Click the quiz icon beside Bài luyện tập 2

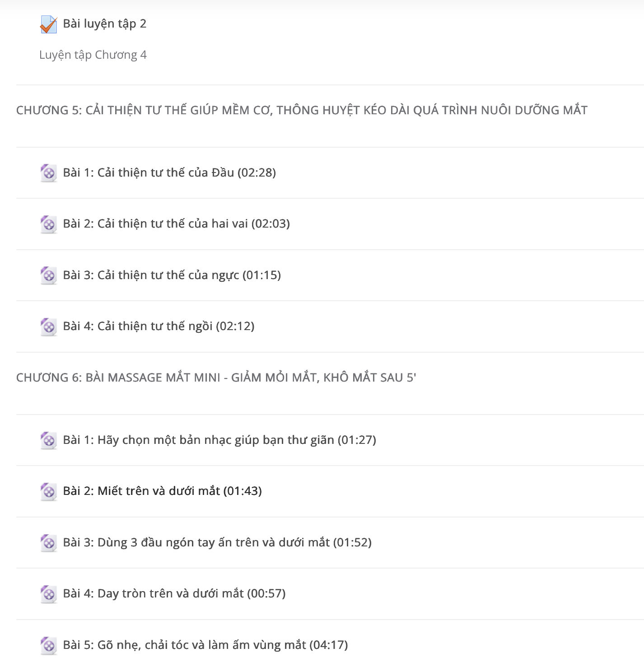pyautogui.click(x=48, y=24)
